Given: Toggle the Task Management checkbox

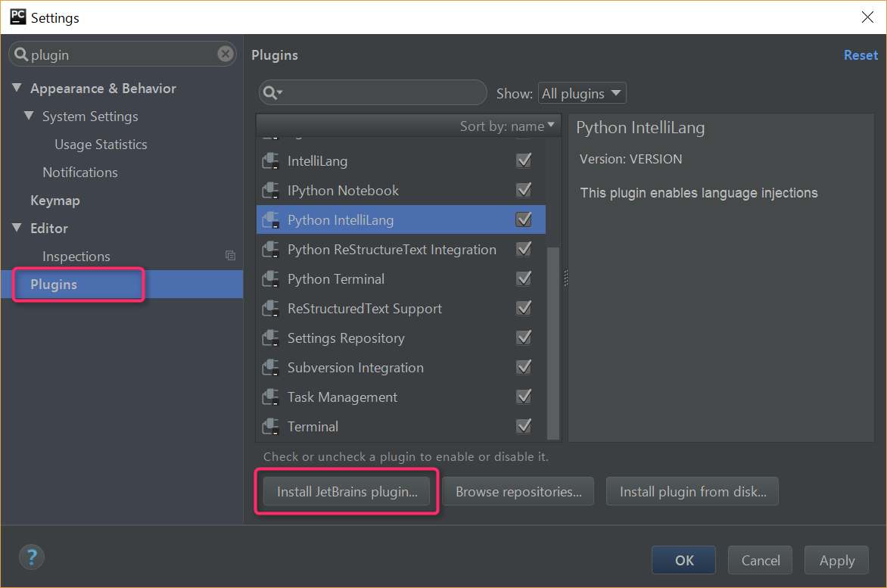Looking at the screenshot, I should tap(524, 397).
